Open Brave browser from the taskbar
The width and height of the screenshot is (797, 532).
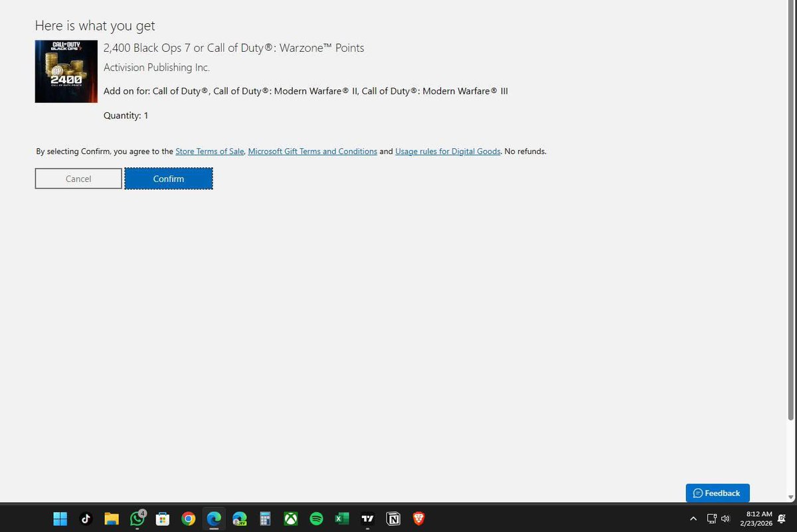coord(418,519)
